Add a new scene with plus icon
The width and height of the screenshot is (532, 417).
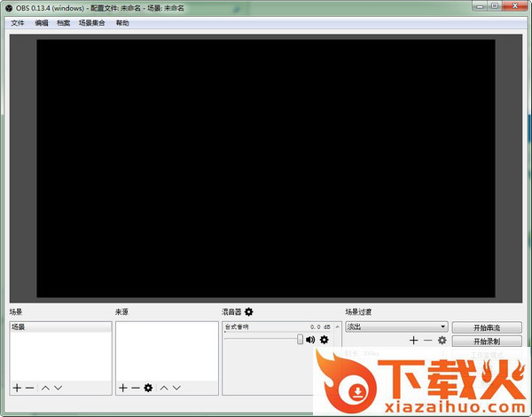pos(18,388)
